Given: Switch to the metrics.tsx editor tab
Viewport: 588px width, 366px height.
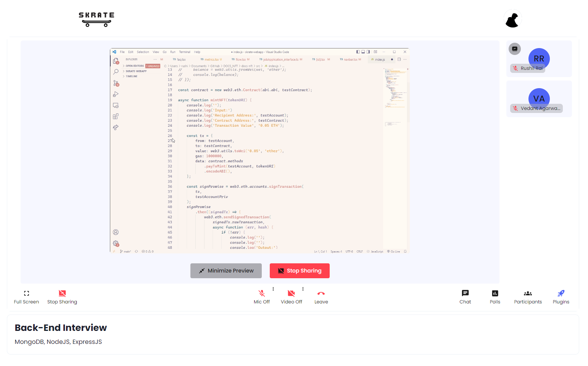Looking at the screenshot, I should pos(211,59).
